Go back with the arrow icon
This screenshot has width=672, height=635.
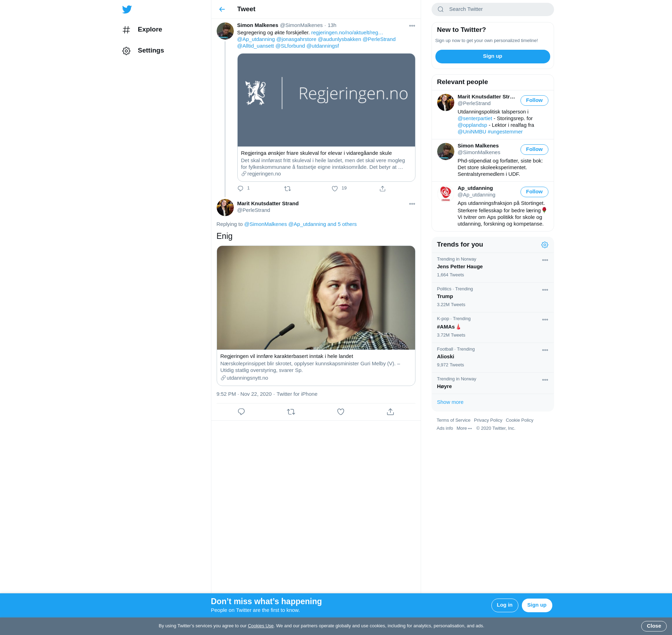pos(222,9)
